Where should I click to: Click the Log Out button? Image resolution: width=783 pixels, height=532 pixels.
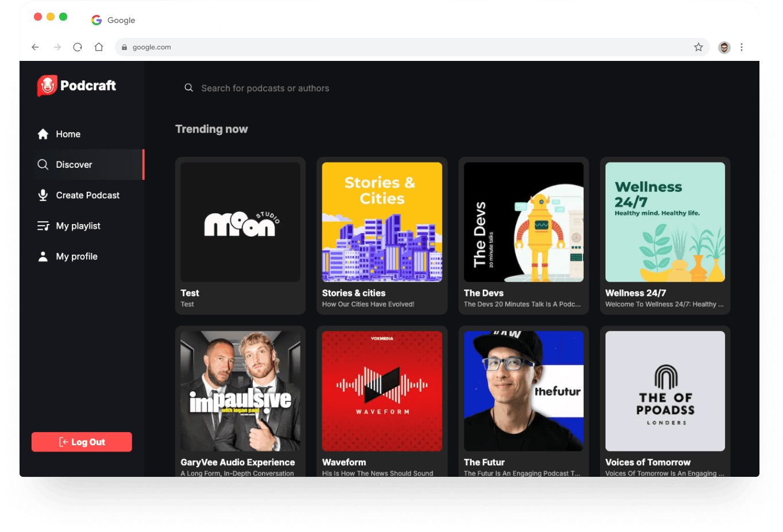tap(82, 442)
